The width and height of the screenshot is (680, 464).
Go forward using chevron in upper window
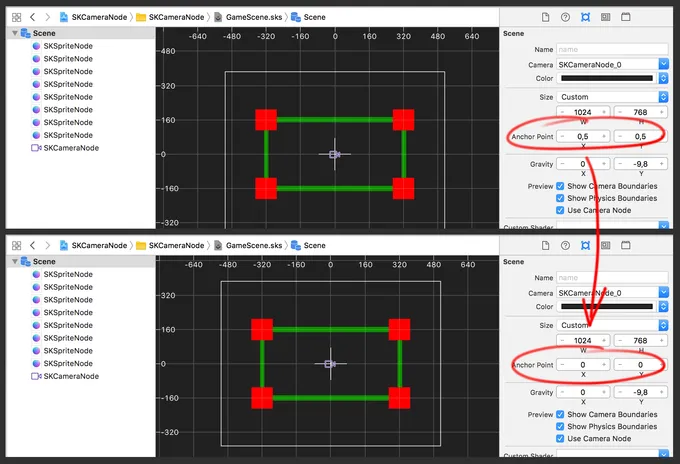[x=48, y=17]
